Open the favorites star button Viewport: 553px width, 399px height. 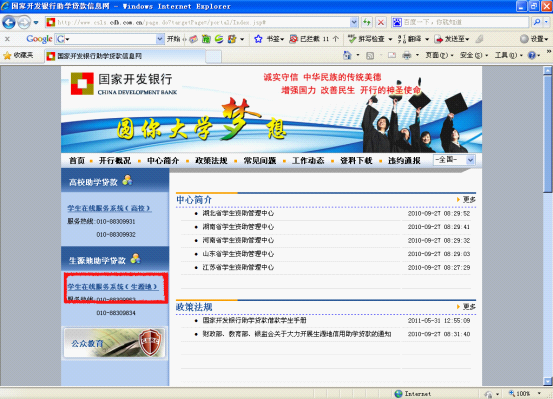click(x=18, y=55)
